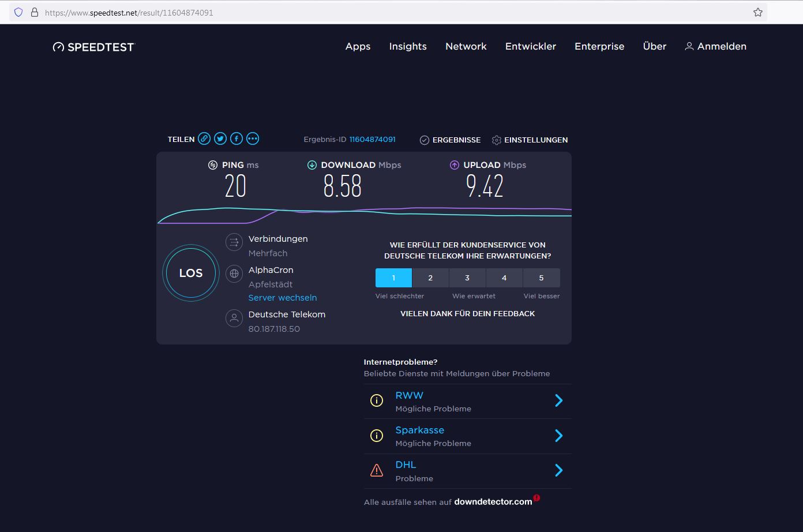The image size is (803, 532).
Task: Expand the Sparkasse problem entry arrow
Action: coord(558,436)
